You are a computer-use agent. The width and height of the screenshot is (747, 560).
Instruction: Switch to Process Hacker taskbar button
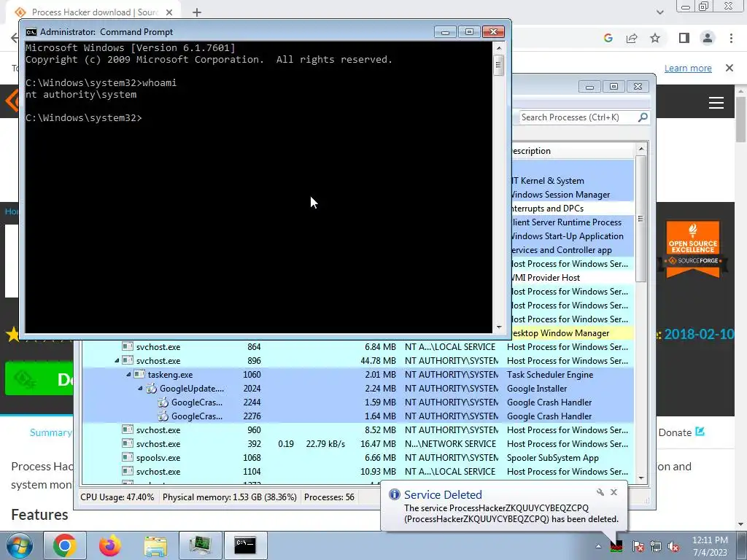200,545
